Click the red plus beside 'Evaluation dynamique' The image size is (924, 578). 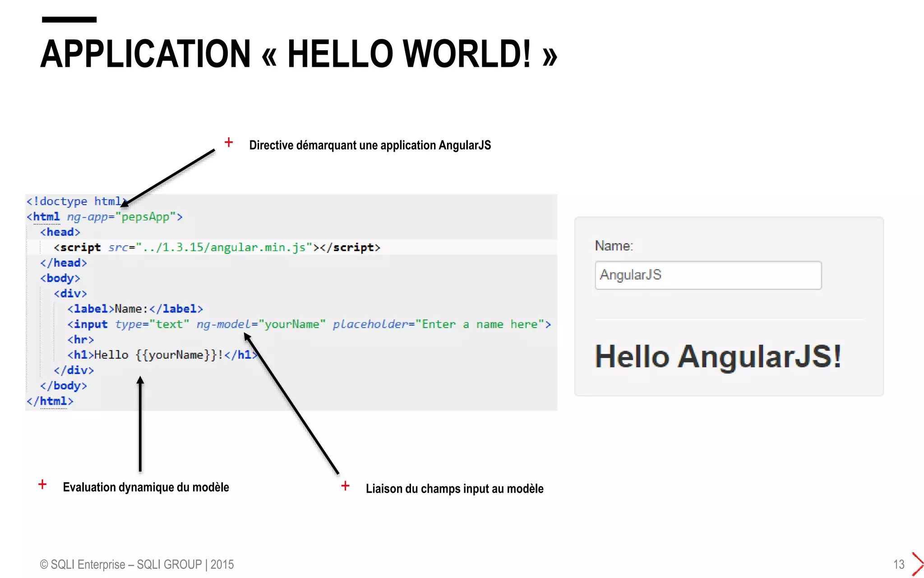42,485
